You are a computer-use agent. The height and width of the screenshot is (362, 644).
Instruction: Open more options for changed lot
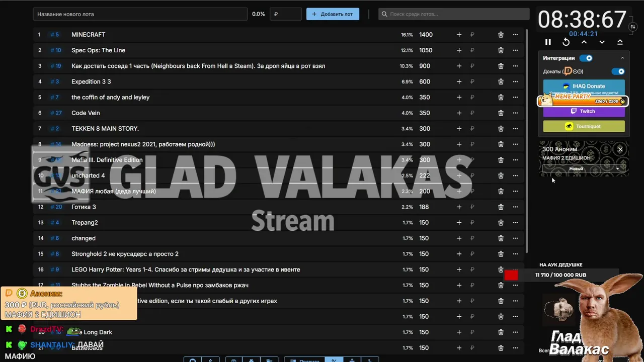[x=515, y=238]
